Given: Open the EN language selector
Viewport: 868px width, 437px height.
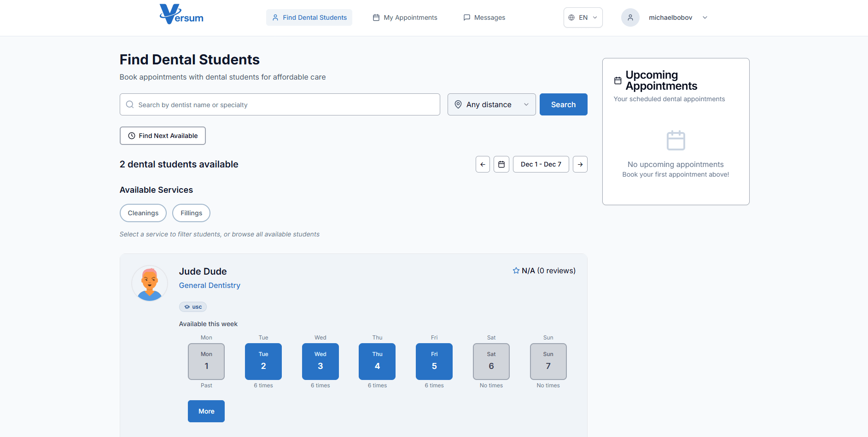Looking at the screenshot, I should (583, 17).
